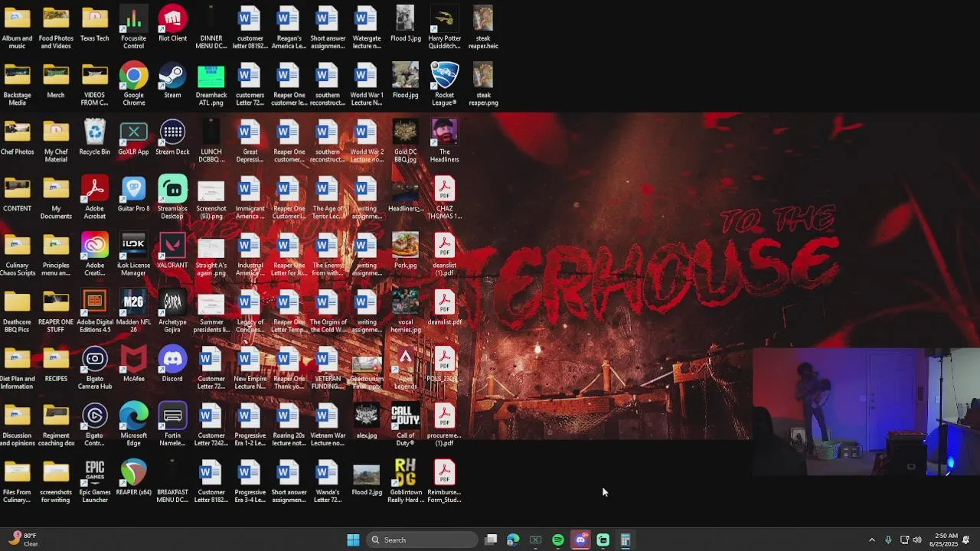Open the Riot Client shortcut
Viewport: 980px width, 551px height.
coord(172,24)
